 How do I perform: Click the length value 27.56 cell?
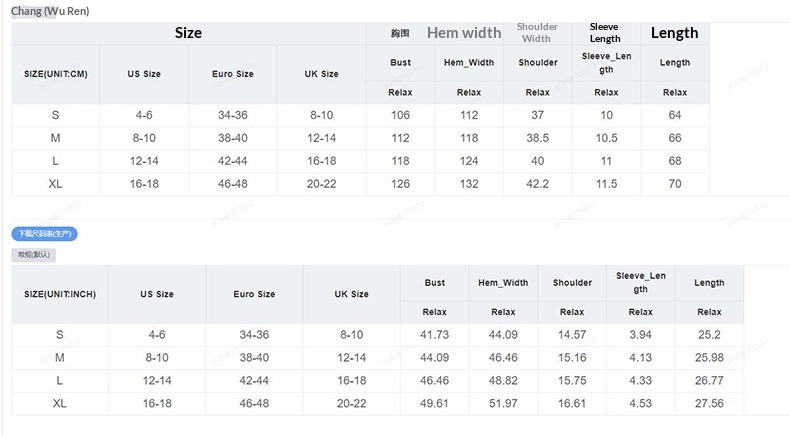[709, 403]
